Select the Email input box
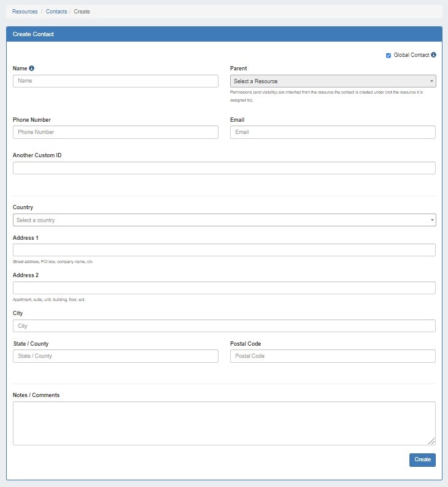 (332, 132)
